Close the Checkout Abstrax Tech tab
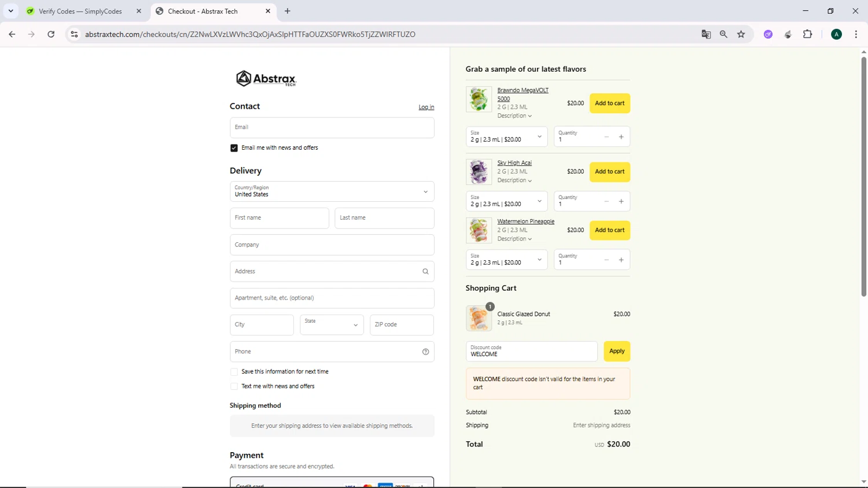The width and height of the screenshot is (868, 488). [268, 11]
